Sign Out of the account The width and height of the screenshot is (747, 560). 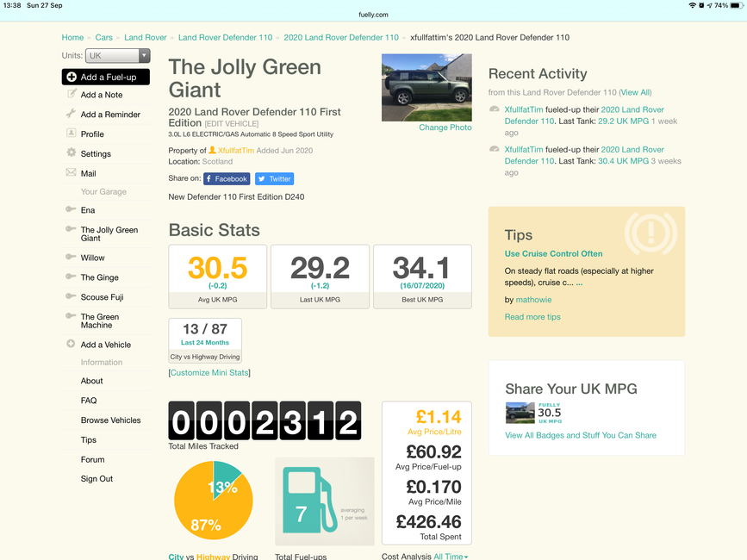96,478
